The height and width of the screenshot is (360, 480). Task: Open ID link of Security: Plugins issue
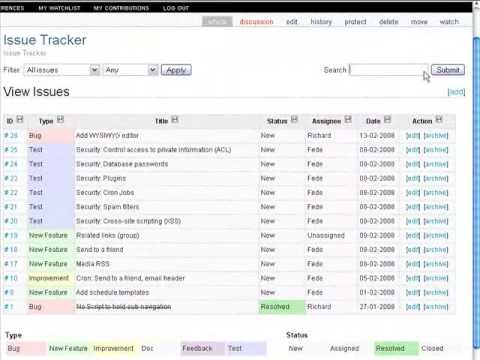click(11, 179)
